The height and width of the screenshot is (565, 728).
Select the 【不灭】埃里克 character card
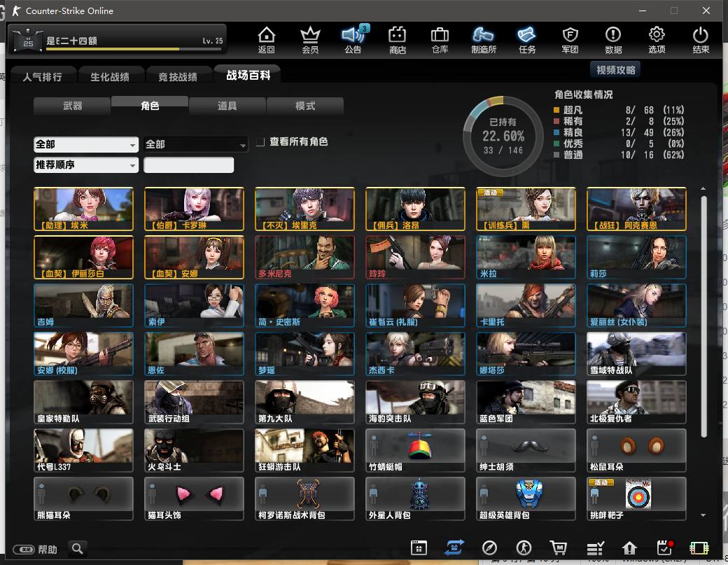(x=304, y=209)
